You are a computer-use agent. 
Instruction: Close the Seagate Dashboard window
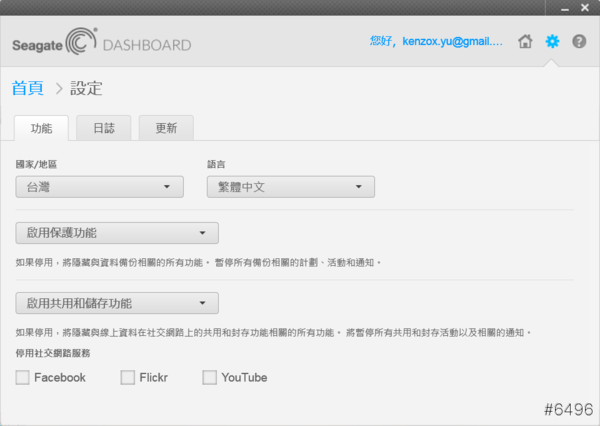coord(585,7)
